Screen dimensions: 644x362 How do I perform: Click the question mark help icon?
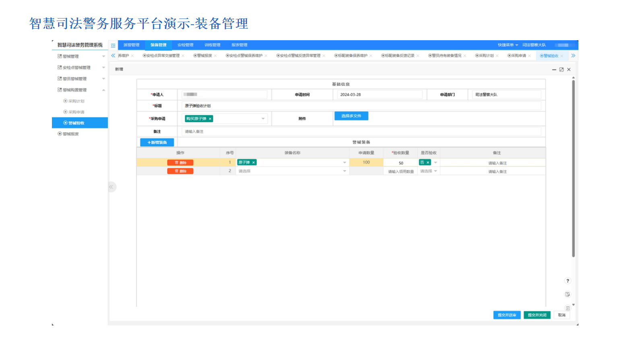(x=568, y=281)
